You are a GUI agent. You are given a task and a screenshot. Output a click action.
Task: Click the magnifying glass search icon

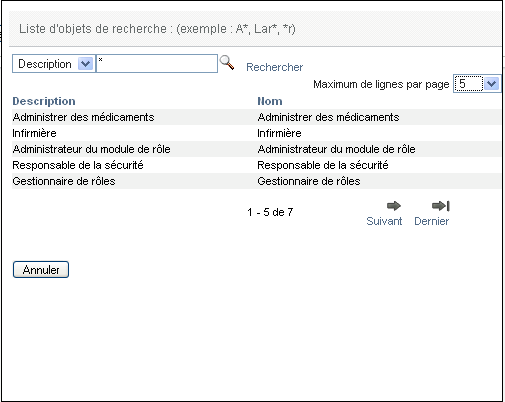pyautogui.click(x=227, y=63)
